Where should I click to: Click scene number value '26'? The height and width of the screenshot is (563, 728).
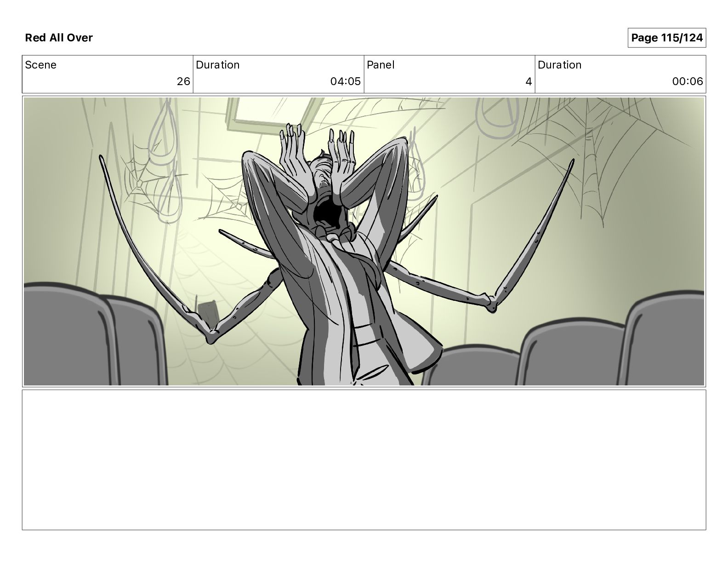click(183, 81)
